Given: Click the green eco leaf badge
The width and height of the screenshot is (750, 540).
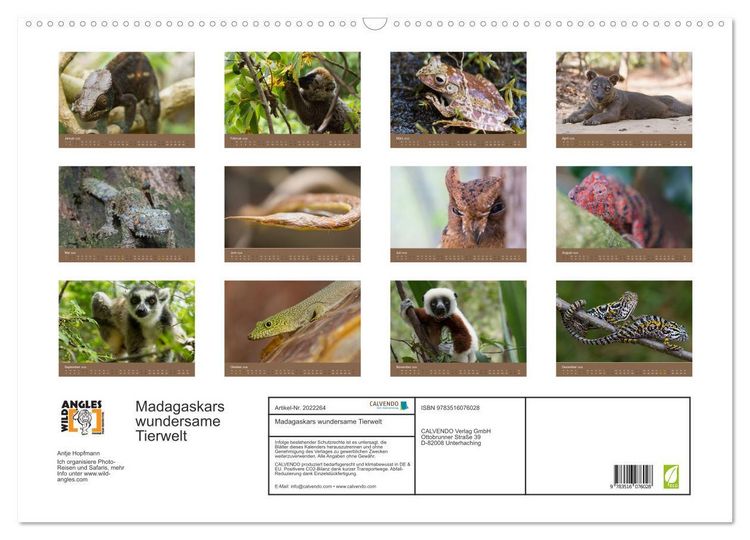Looking at the screenshot, I should 671,476.
